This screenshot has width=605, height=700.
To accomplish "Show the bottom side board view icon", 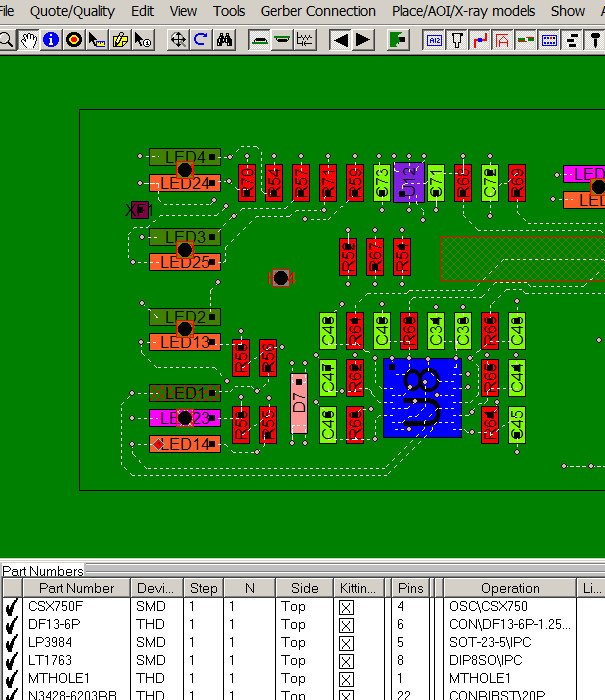I will click(x=282, y=40).
